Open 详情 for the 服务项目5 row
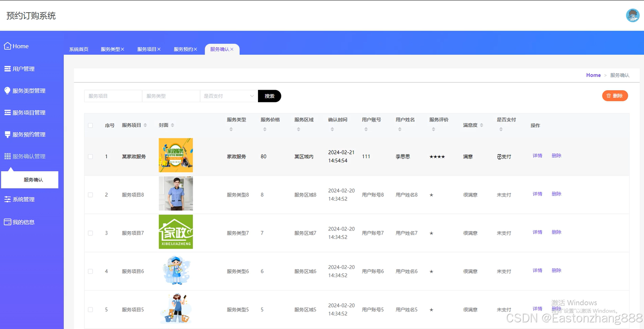 [x=537, y=309]
